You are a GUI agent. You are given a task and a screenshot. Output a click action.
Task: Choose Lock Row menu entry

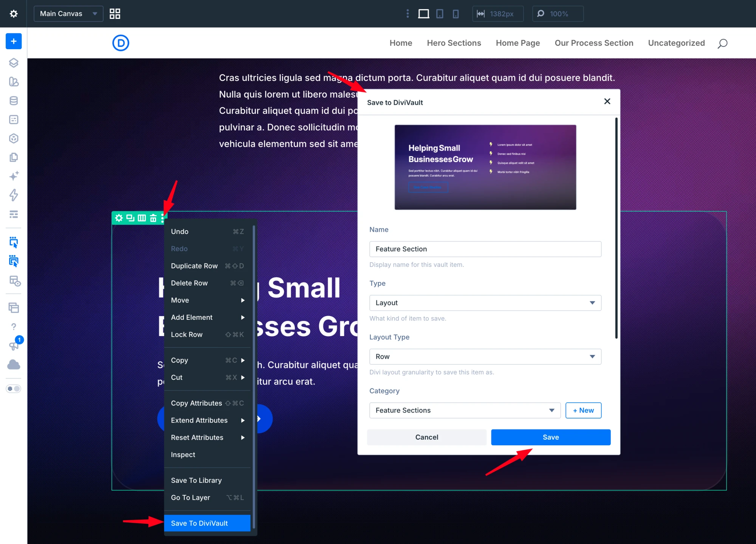click(x=207, y=335)
